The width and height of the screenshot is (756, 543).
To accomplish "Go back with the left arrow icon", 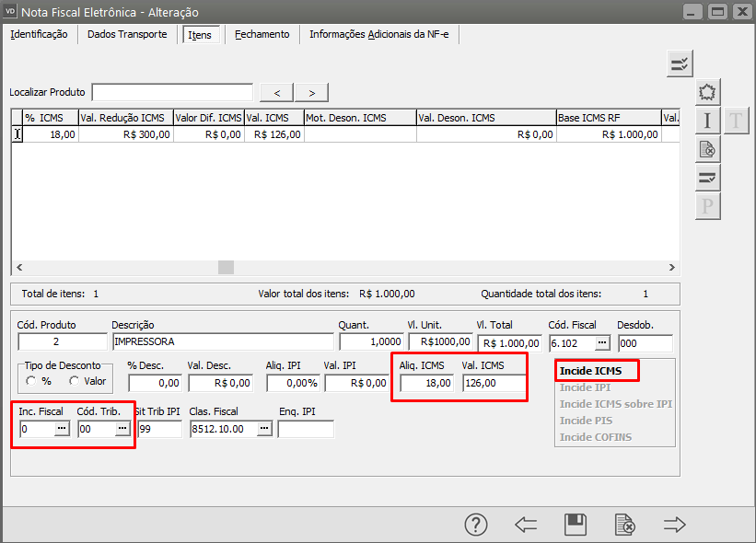I will click(x=526, y=525).
